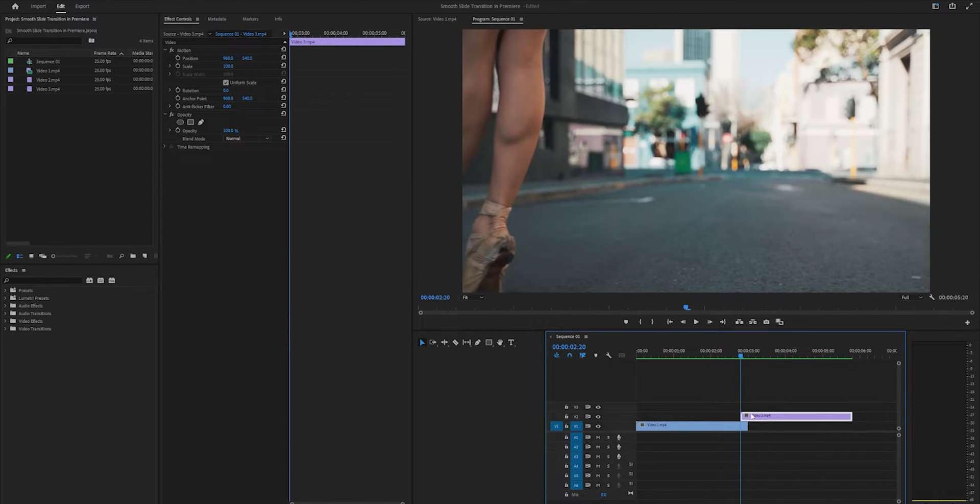Click 32-bit Color filter icon in Effects panel
This screenshot has height=504, width=980.
(x=101, y=280)
